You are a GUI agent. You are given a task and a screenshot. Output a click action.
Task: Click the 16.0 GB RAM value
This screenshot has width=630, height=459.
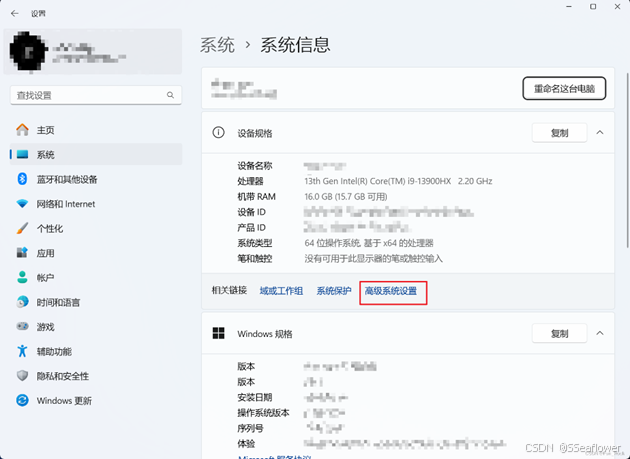[346, 197]
